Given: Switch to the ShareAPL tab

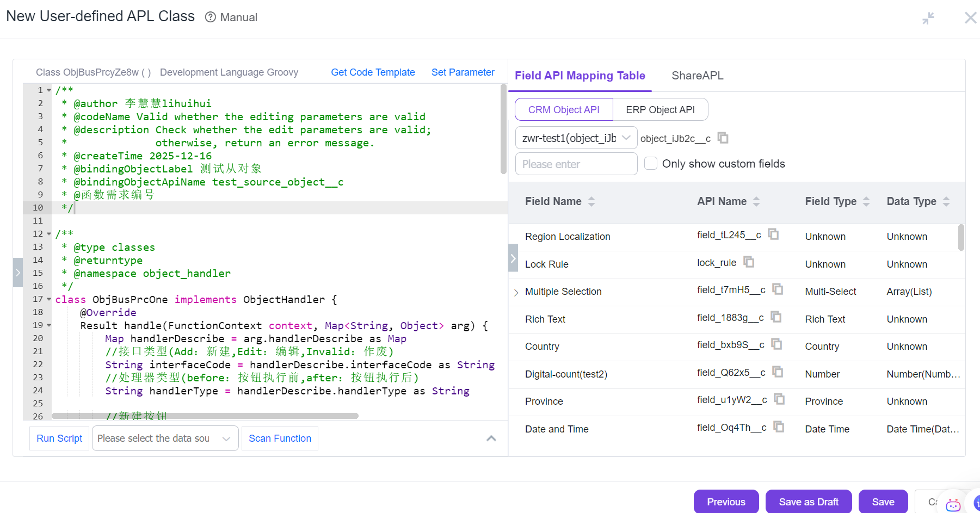Looking at the screenshot, I should point(697,76).
